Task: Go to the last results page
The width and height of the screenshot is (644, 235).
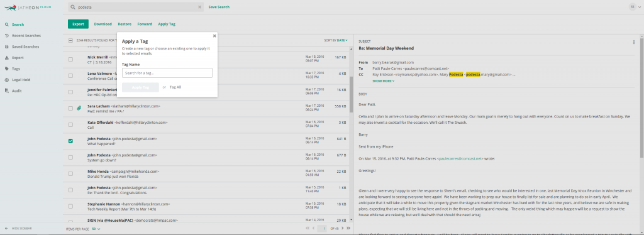Action: pos(348,228)
